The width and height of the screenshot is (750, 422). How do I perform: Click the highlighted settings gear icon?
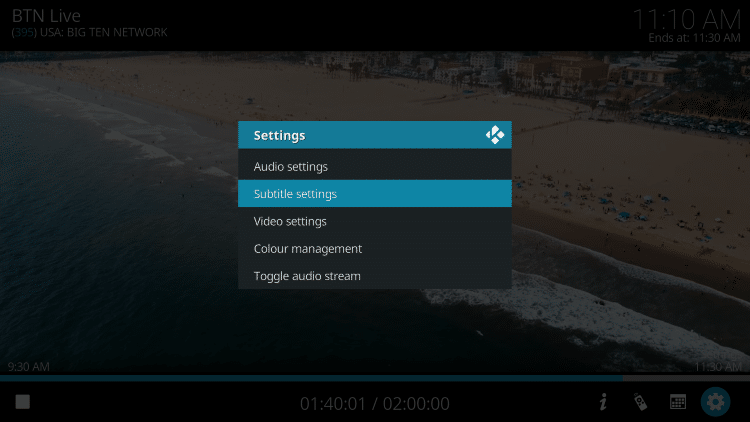pos(716,402)
